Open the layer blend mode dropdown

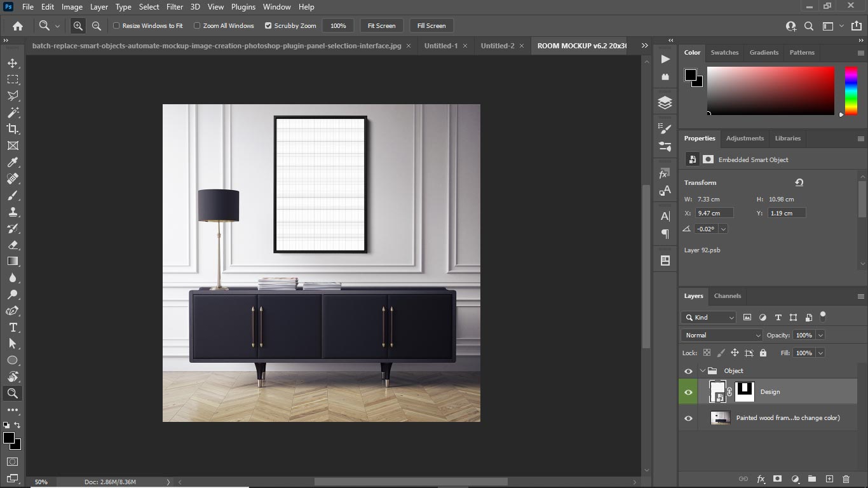coord(721,335)
